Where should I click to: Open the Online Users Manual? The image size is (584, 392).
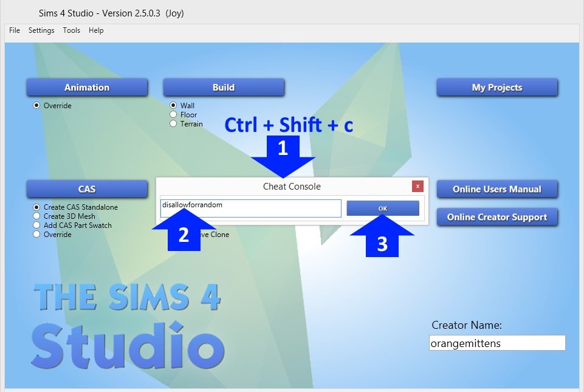point(497,189)
